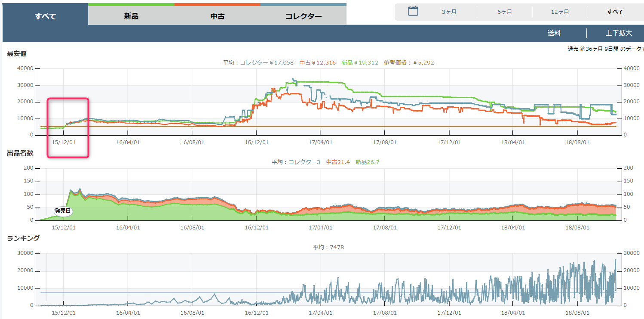Set the chart range to 12ヶ月

point(560,12)
